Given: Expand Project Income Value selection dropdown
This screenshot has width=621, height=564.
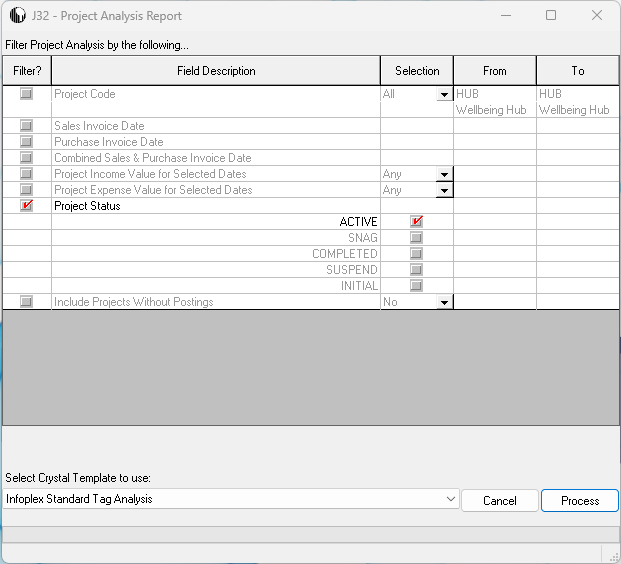Looking at the screenshot, I should coord(443,175).
